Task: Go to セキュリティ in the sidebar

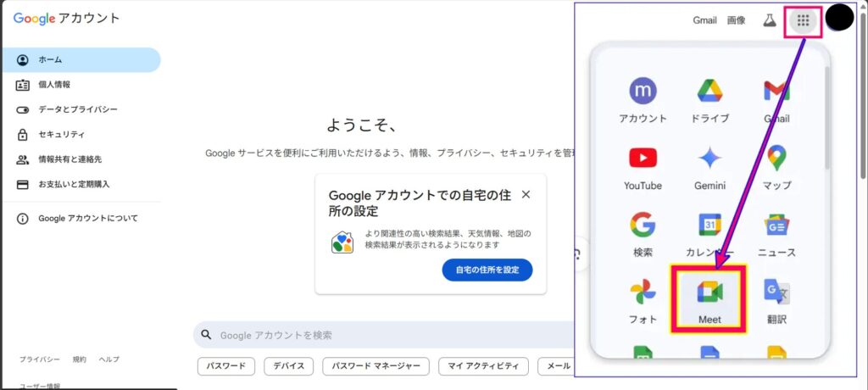Action: click(x=61, y=134)
